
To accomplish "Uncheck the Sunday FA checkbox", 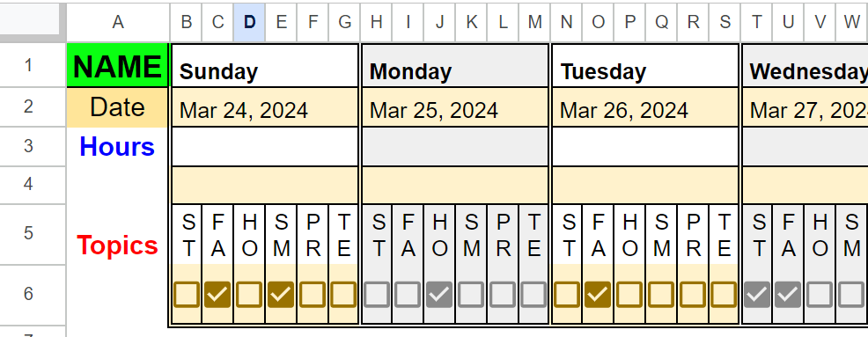I will point(218,295).
